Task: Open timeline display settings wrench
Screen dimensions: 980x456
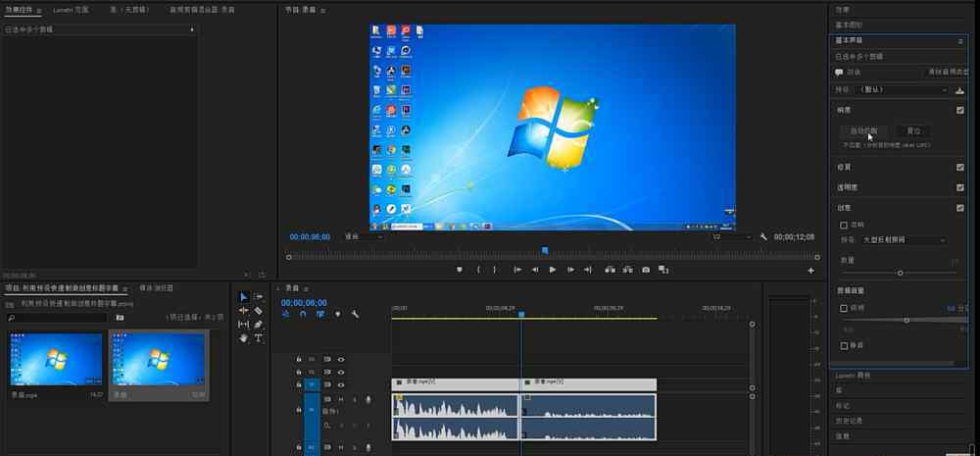Action: (355, 314)
